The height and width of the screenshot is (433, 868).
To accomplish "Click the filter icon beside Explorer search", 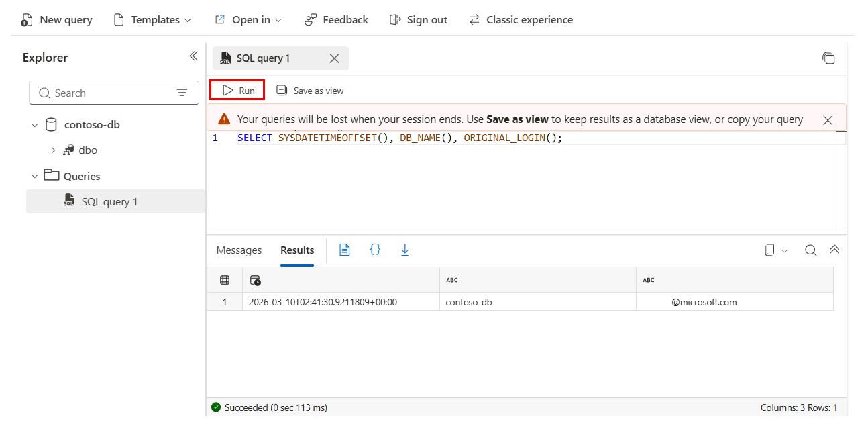I will pyautogui.click(x=182, y=92).
